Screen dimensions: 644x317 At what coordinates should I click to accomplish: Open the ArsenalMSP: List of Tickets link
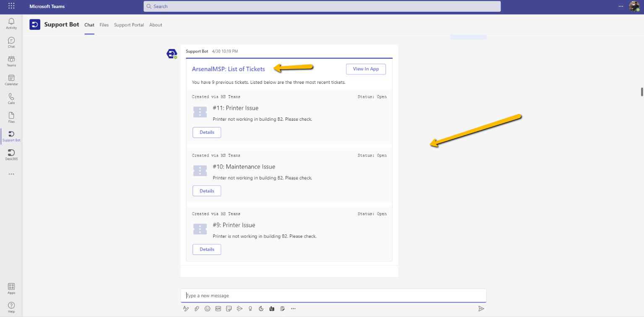[x=228, y=69]
